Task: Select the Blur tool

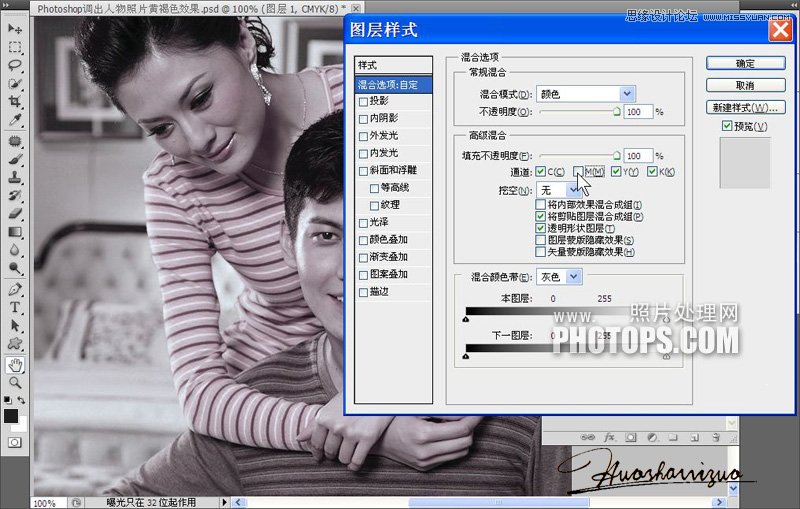Action: [15, 250]
